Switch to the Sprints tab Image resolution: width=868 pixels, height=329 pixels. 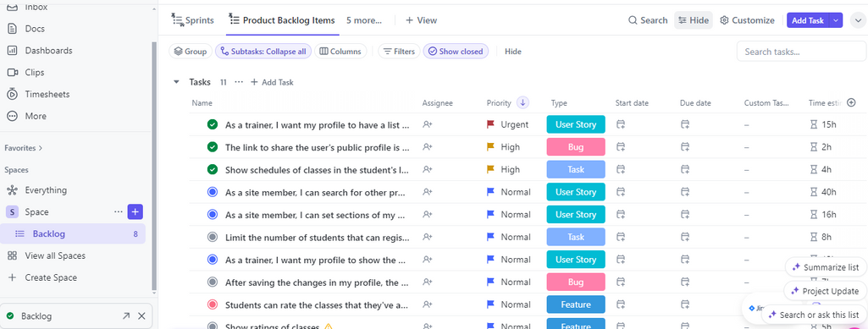point(192,20)
